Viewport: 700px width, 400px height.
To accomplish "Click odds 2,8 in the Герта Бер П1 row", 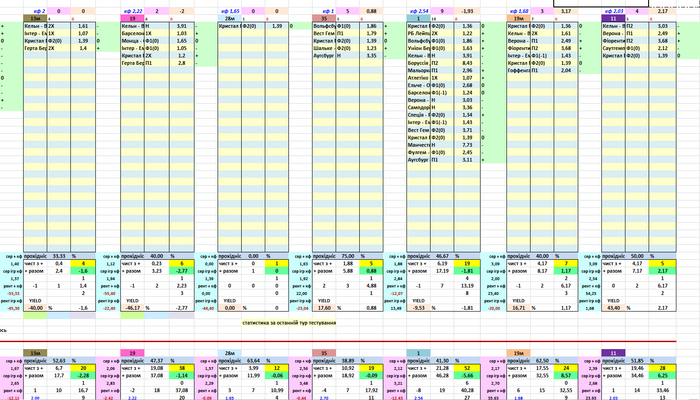I will [182, 63].
